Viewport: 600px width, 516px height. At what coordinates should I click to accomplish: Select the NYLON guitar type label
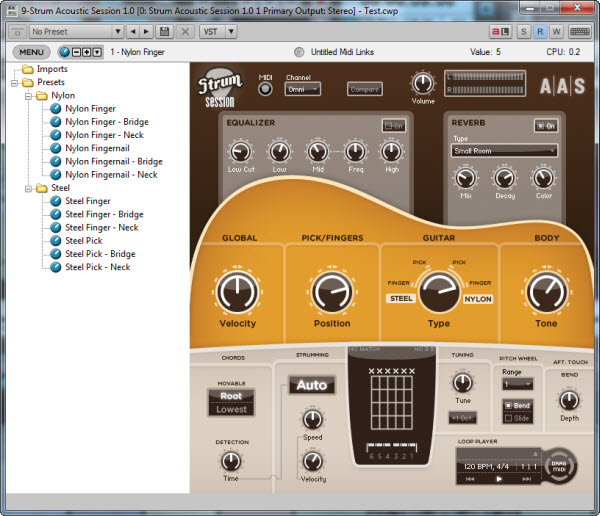tap(478, 299)
